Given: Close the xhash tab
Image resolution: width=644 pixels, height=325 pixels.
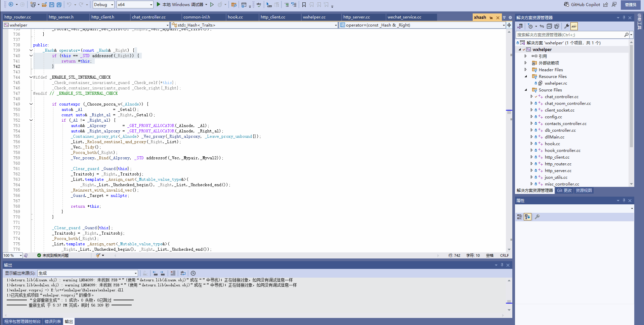Looking at the screenshot, I should 498,17.
